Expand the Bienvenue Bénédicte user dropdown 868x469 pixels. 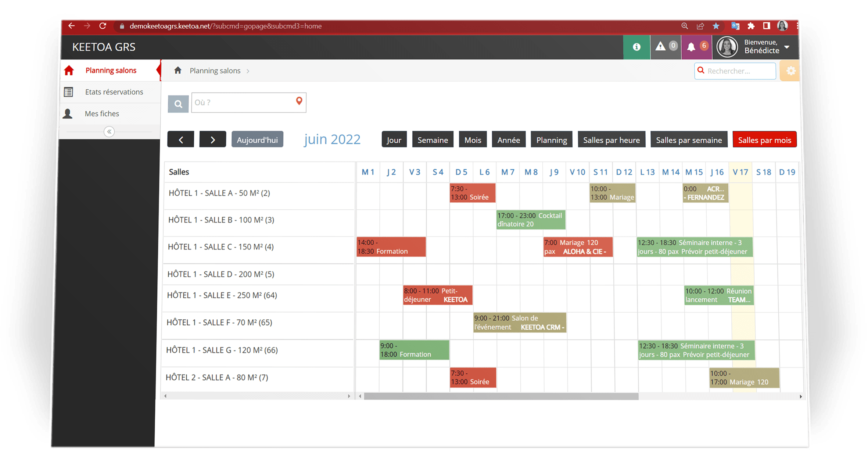coord(787,47)
